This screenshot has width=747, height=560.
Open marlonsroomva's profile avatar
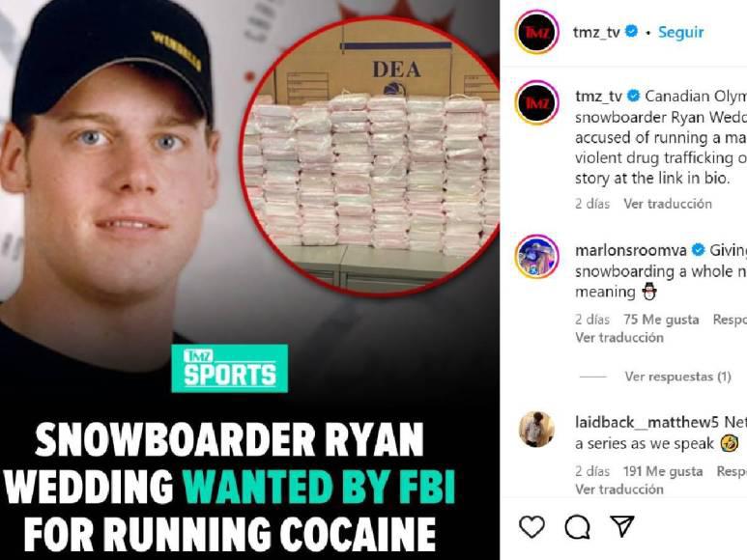[x=536, y=257]
